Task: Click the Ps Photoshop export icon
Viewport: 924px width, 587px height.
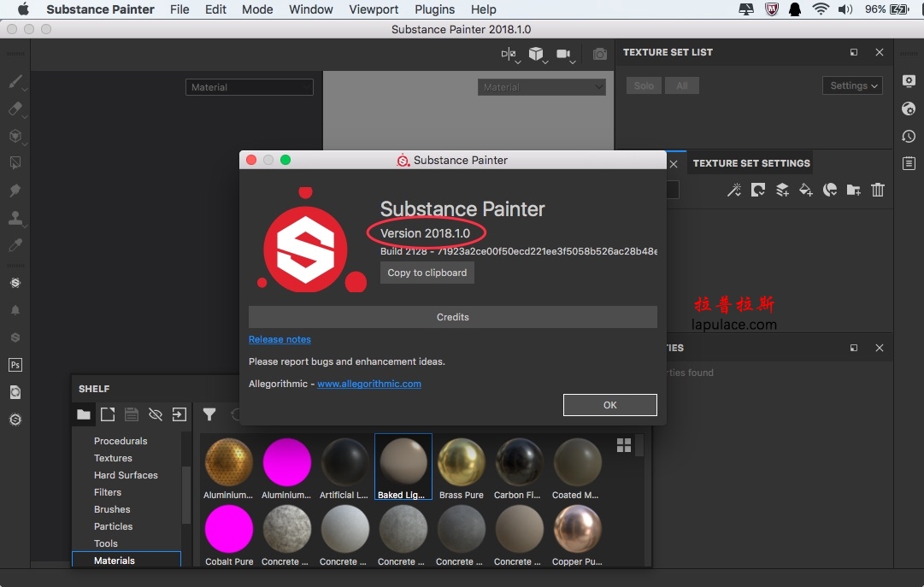Action: 15,365
